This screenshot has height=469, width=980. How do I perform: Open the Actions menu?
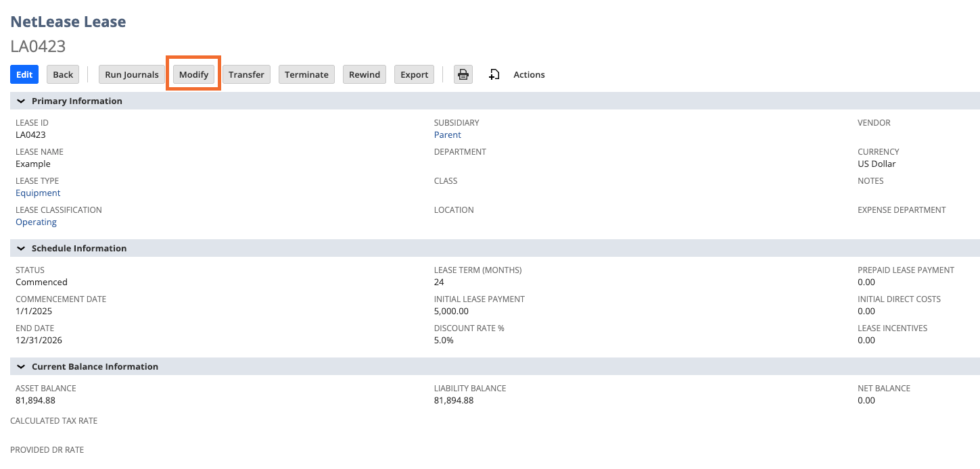[528, 74]
